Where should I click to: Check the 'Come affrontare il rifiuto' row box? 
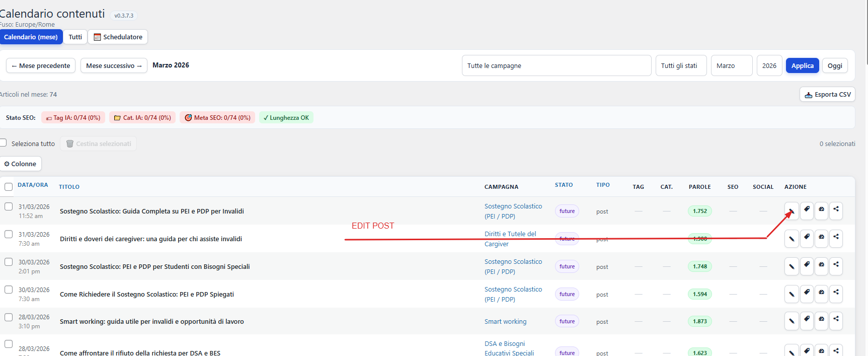click(x=9, y=344)
